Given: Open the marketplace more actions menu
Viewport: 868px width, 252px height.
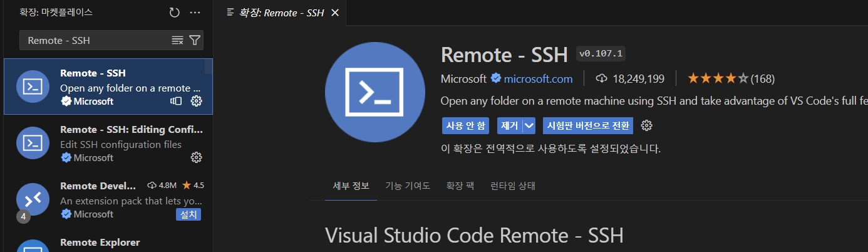Looking at the screenshot, I should click(195, 12).
